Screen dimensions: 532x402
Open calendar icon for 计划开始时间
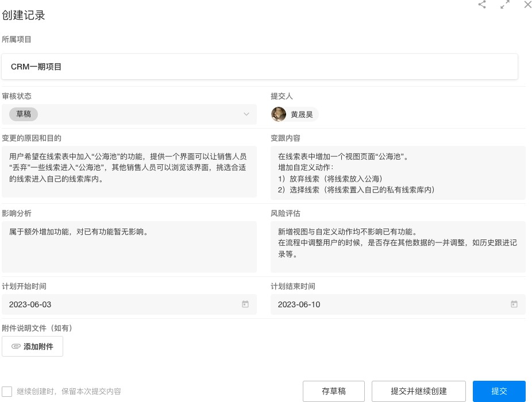tap(245, 304)
